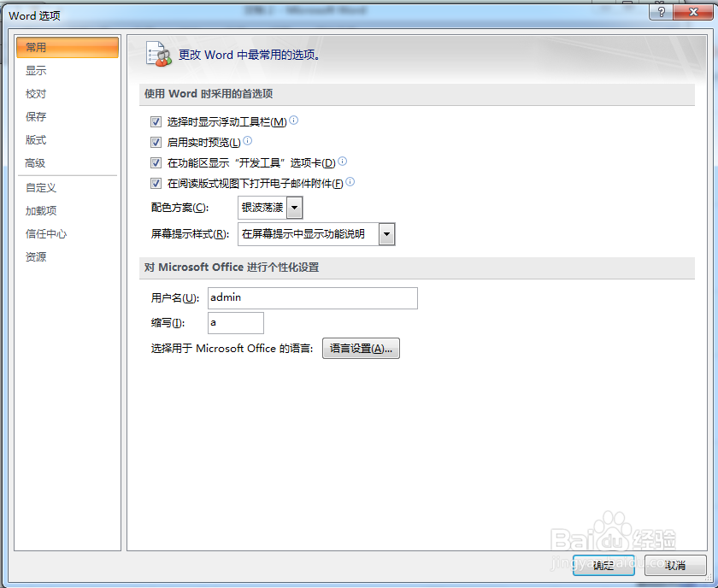Disable 在阅读版式视图下打开电子邮件附件 checkbox
Viewport: 718px width, 588px height.
pos(156,184)
